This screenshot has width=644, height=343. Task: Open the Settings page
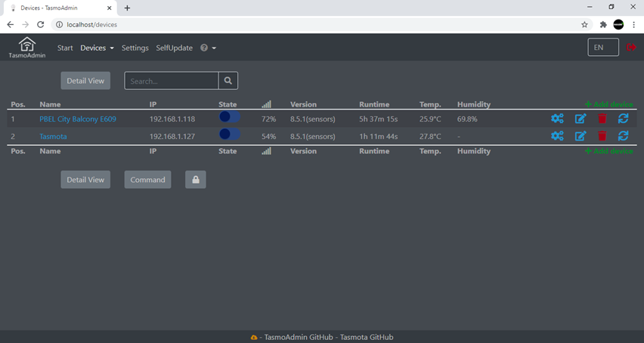[135, 48]
